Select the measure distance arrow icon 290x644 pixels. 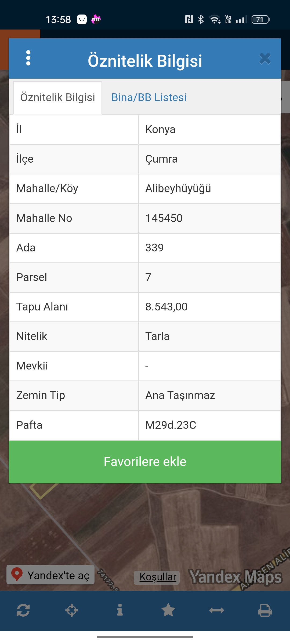216,610
